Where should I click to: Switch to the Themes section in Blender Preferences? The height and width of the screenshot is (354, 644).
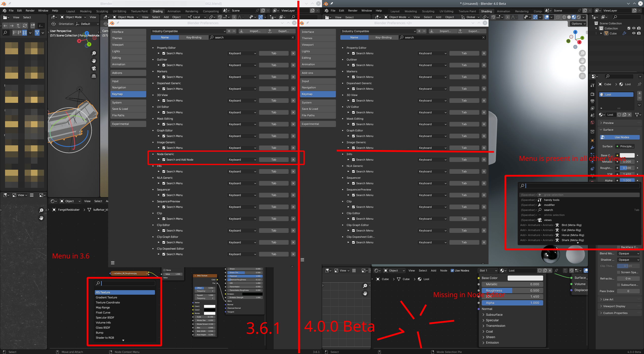click(117, 38)
